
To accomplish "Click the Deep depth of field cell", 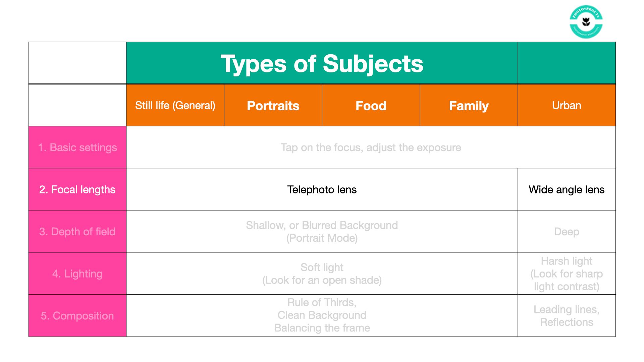I will 567,232.
